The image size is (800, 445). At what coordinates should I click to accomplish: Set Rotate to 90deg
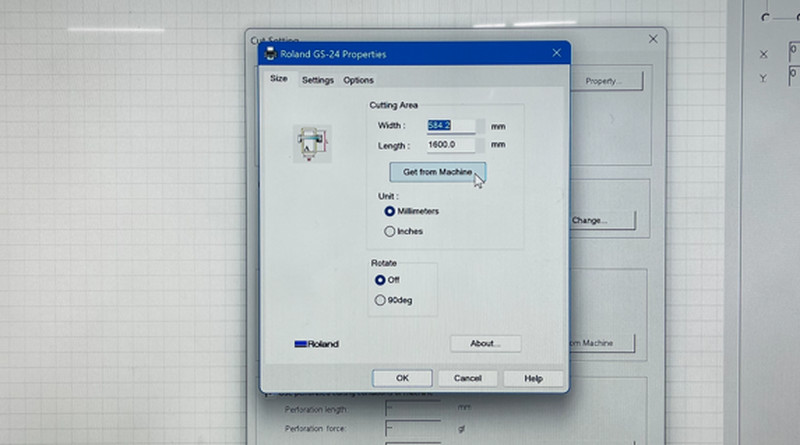(x=380, y=300)
